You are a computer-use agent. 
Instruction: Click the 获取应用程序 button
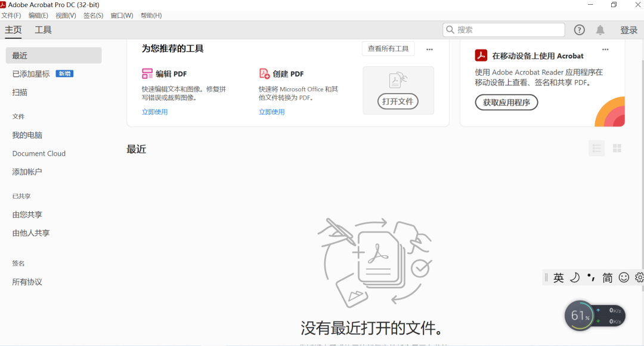[506, 103]
